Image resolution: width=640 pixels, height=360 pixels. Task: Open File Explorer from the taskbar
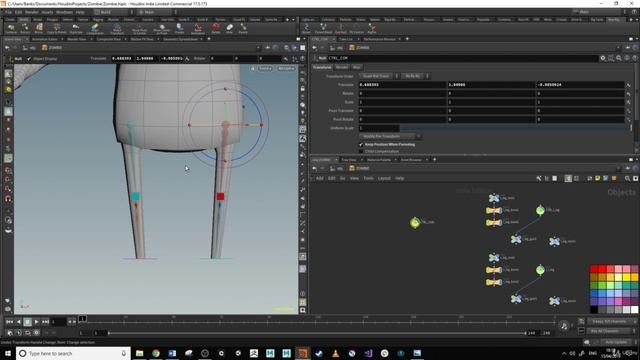[140, 353]
